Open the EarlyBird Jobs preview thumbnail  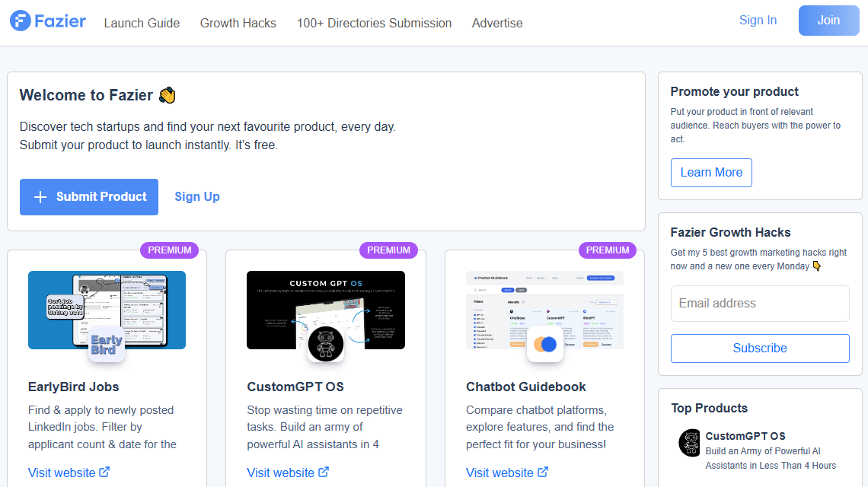[107, 310]
